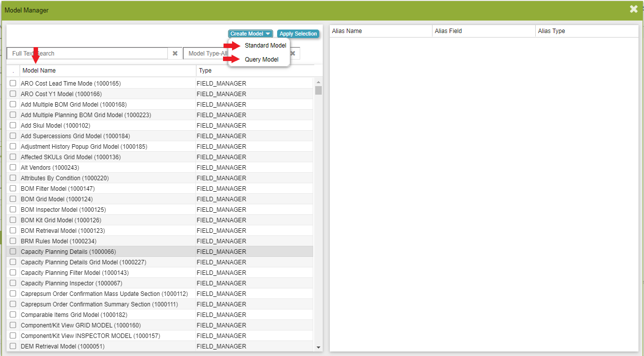Select the Capacity Planning Inspector checkbox
The image size is (644, 356).
pos(13,283)
